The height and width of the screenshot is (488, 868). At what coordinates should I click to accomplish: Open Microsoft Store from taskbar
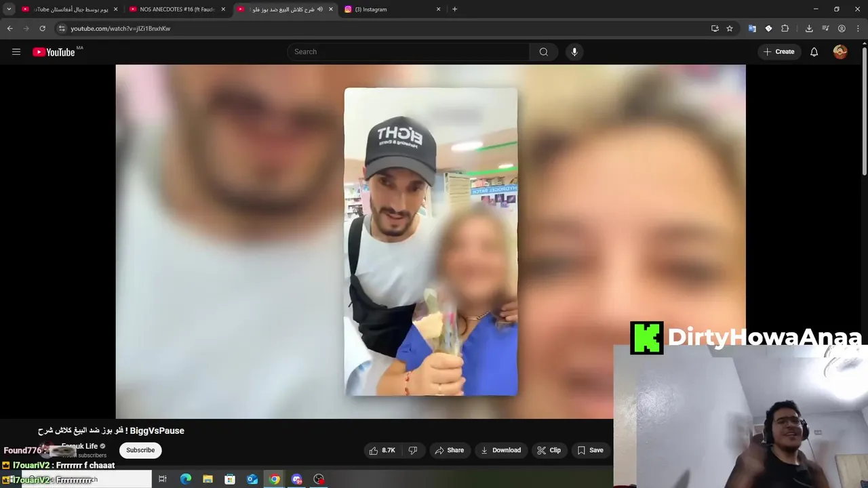[230, 479]
